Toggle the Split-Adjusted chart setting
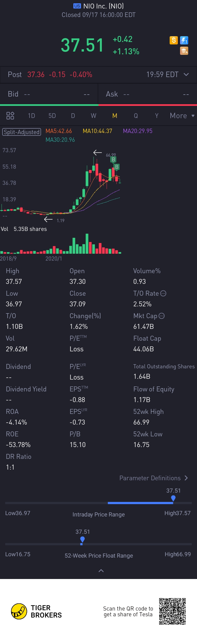Image resolution: width=197 pixels, height=644 pixels. (x=22, y=132)
